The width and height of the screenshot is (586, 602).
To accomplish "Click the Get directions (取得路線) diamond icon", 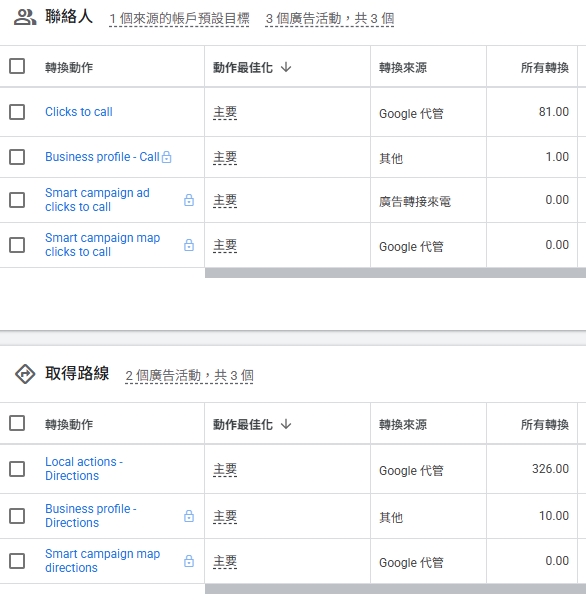I will click(25, 374).
